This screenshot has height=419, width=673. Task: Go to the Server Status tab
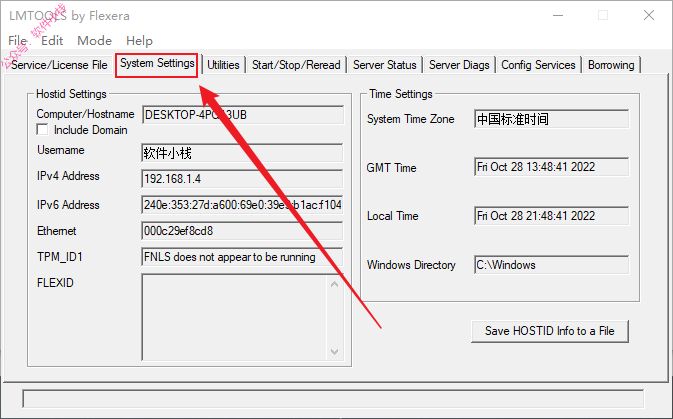(385, 65)
